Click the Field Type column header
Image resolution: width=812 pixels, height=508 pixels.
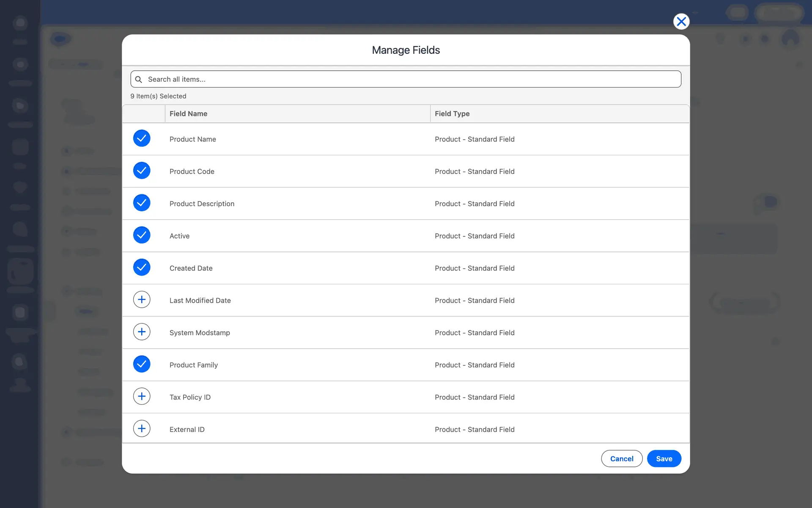click(x=452, y=113)
